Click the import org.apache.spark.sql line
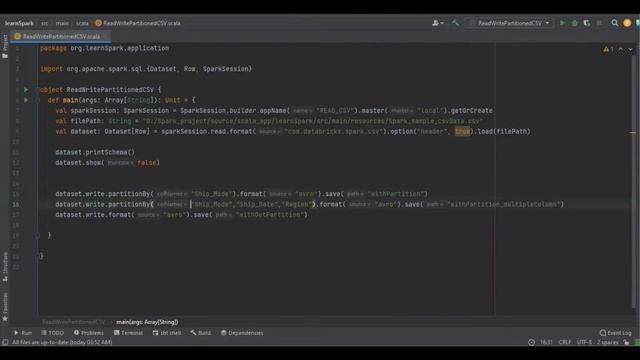640x360 pixels. click(146, 69)
